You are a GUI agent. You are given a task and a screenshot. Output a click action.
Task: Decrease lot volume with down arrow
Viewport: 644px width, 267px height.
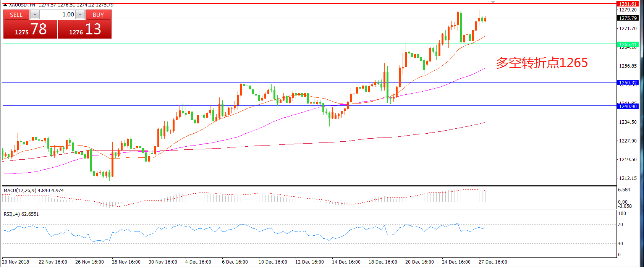point(35,15)
